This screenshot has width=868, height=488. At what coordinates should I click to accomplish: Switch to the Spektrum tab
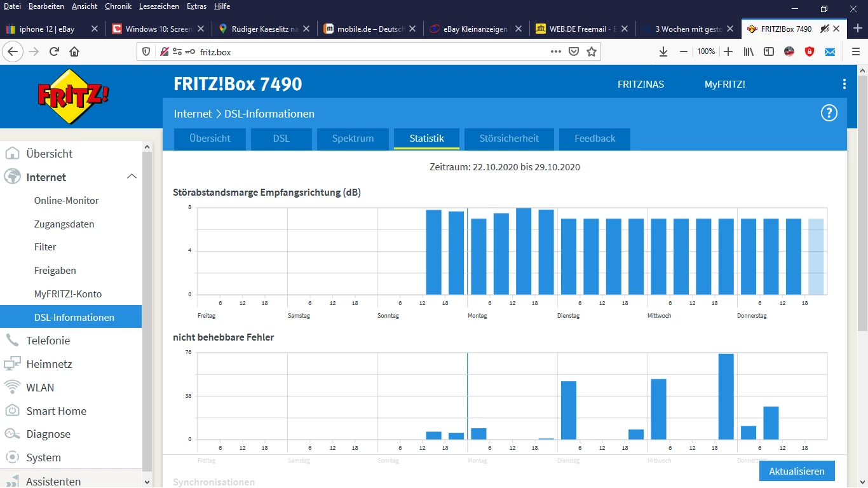(353, 139)
